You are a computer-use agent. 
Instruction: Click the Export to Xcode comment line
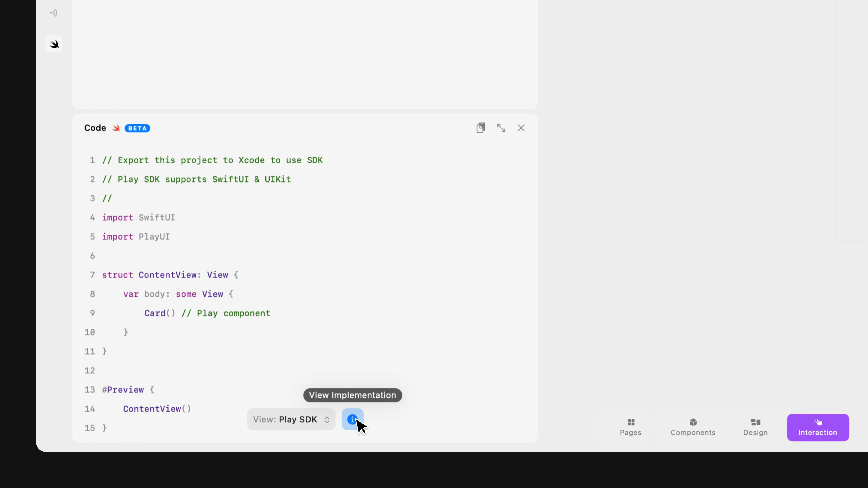tap(212, 160)
